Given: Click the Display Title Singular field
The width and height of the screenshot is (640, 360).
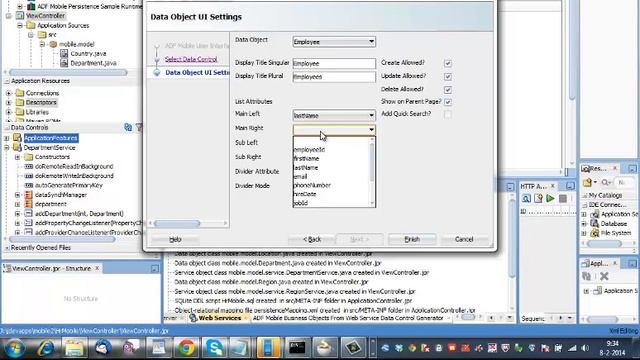Looking at the screenshot, I should (334, 63).
